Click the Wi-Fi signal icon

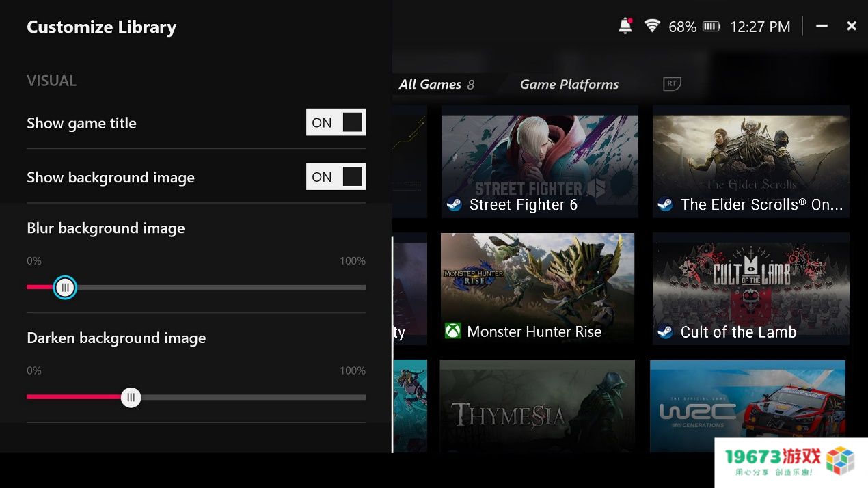coord(652,26)
